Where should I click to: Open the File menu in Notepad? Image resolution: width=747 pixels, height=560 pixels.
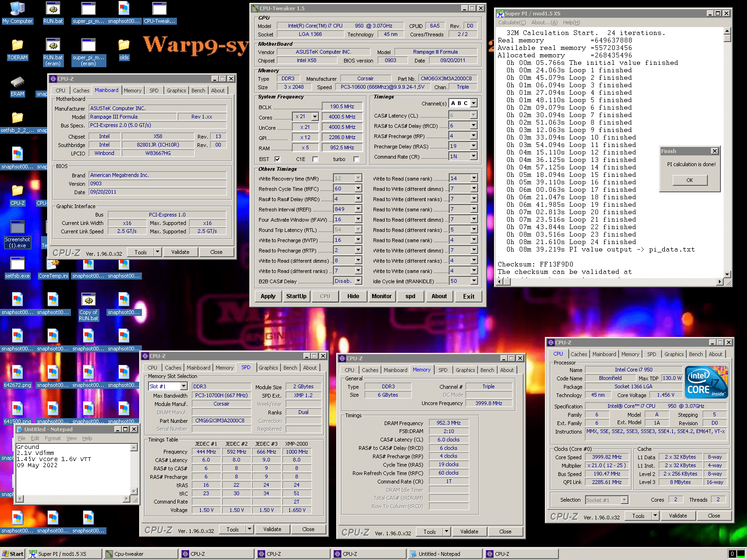click(21, 438)
